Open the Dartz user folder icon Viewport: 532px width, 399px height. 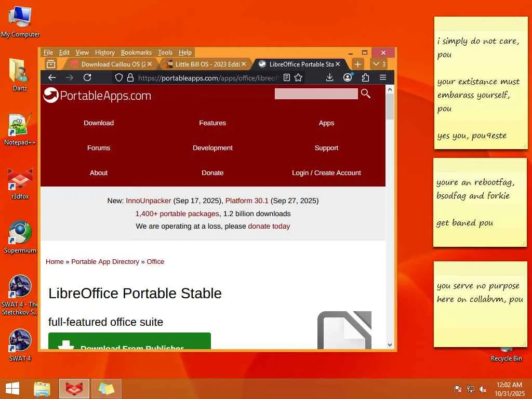pyautogui.click(x=19, y=75)
